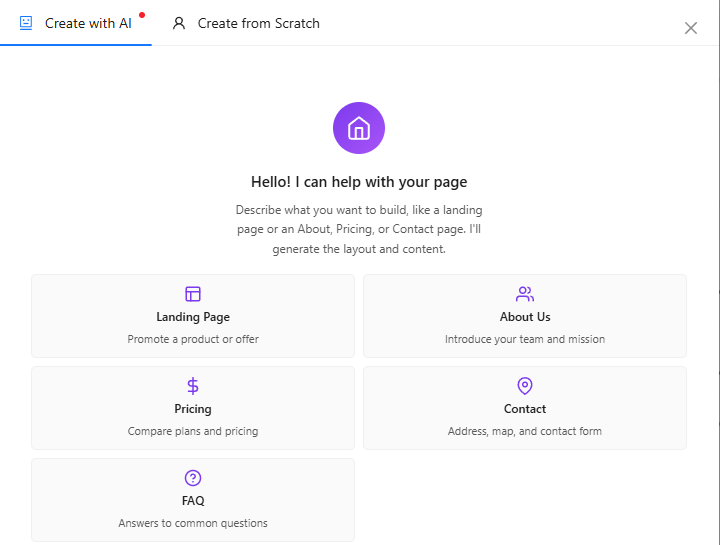720x545 pixels.
Task: Open the Create from Scratch tab
Action: (x=246, y=23)
